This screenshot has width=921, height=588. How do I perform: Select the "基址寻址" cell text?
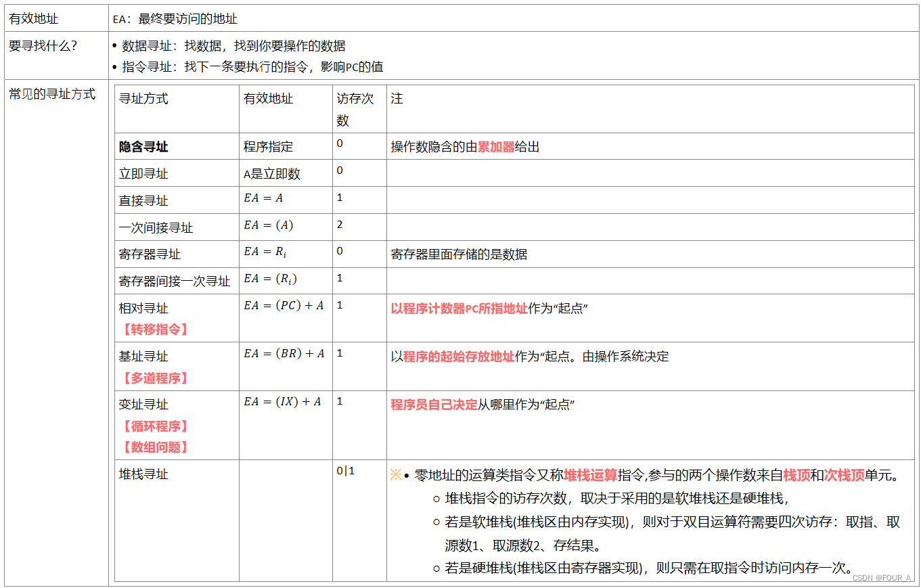click(x=143, y=357)
